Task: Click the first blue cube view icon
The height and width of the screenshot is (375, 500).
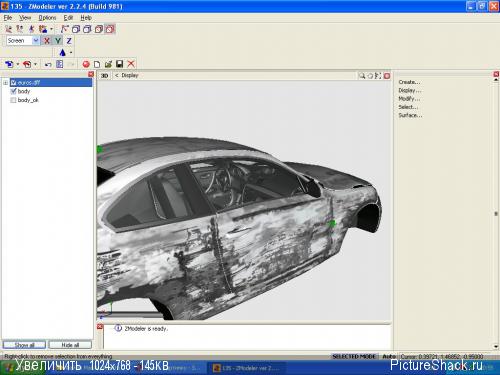Action: 76,29
